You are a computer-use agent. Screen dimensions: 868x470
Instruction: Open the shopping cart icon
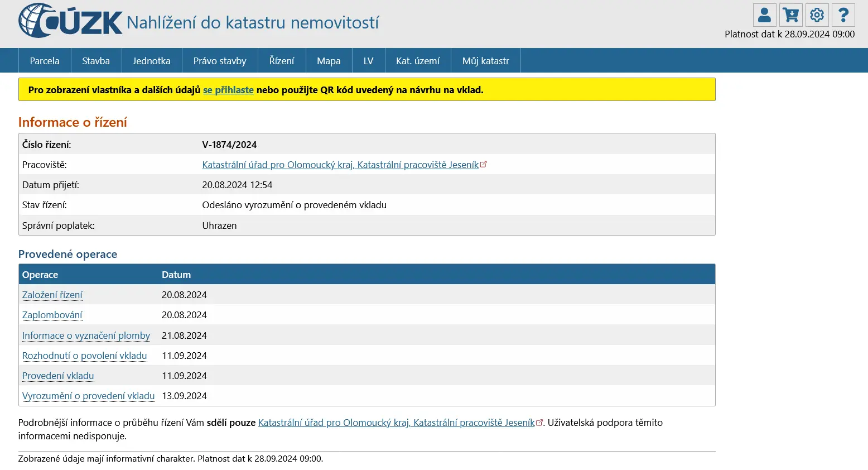click(790, 15)
